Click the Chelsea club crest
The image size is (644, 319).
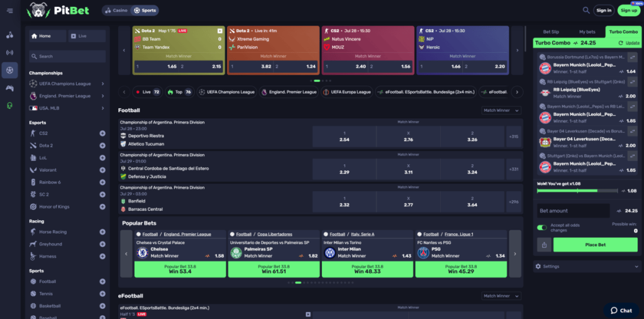point(143,252)
